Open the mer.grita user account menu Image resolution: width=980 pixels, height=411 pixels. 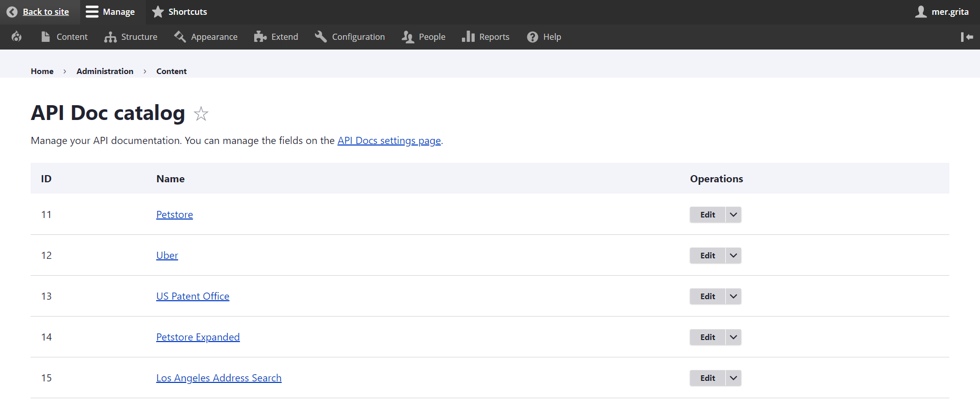pos(942,12)
